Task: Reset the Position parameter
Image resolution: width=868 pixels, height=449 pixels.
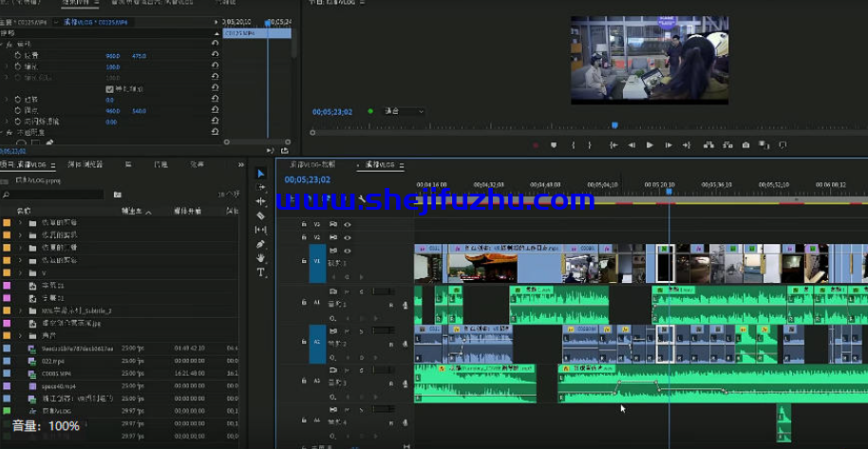Action: [x=216, y=55]
